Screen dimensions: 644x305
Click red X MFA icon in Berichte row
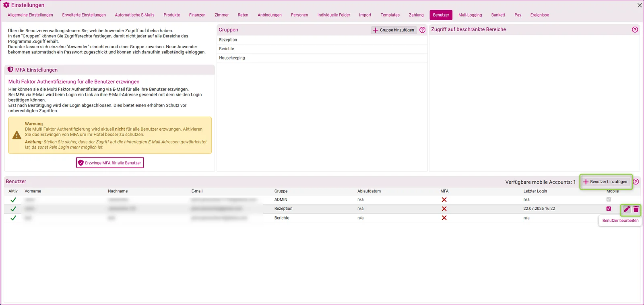click(444, 218)
